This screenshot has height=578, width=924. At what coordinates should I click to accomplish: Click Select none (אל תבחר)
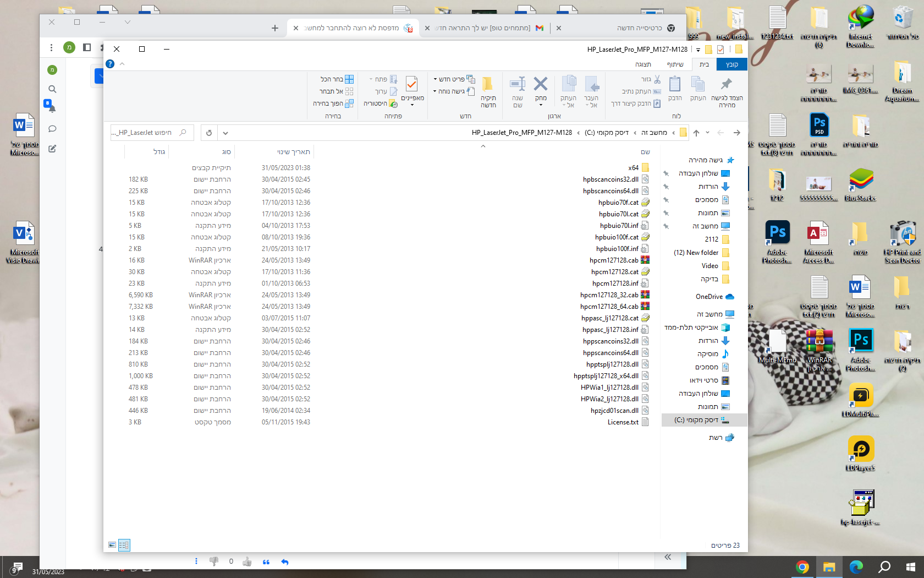pos(337,91)
